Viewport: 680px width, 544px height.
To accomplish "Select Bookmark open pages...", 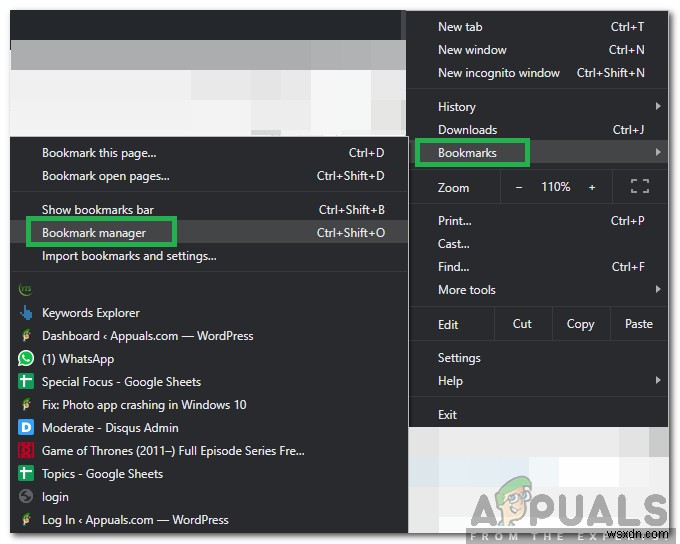I will click(x=209, y=176).
